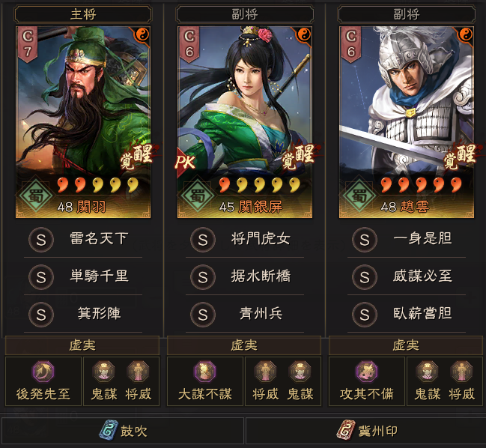Open the 関羽 commander card
Image resolution: width=486 pixels, height=448 pixels.
click(x=83, y=122)
